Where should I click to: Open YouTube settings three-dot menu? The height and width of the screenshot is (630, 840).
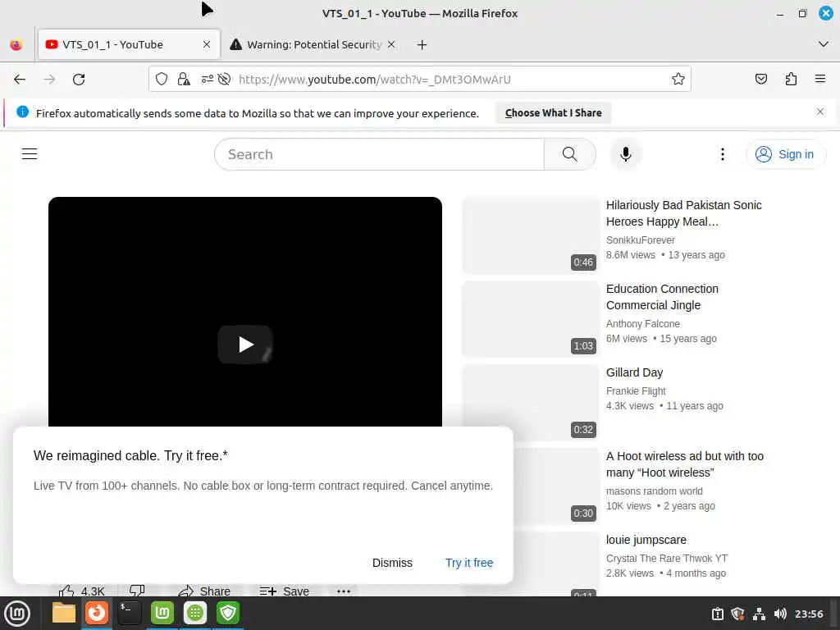click(723, 154)
